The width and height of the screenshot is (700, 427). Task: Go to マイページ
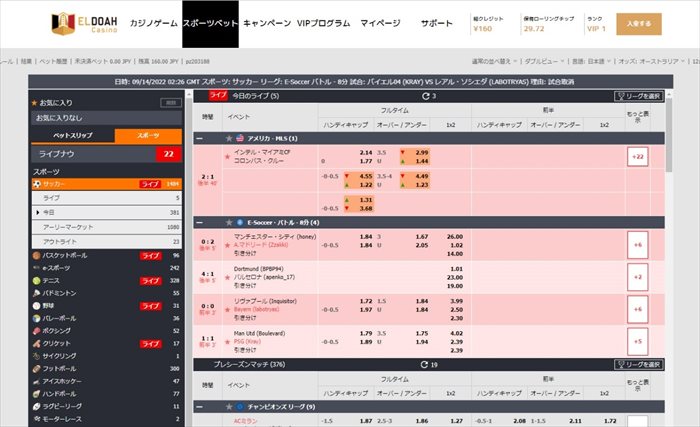(x=380, y=23)
